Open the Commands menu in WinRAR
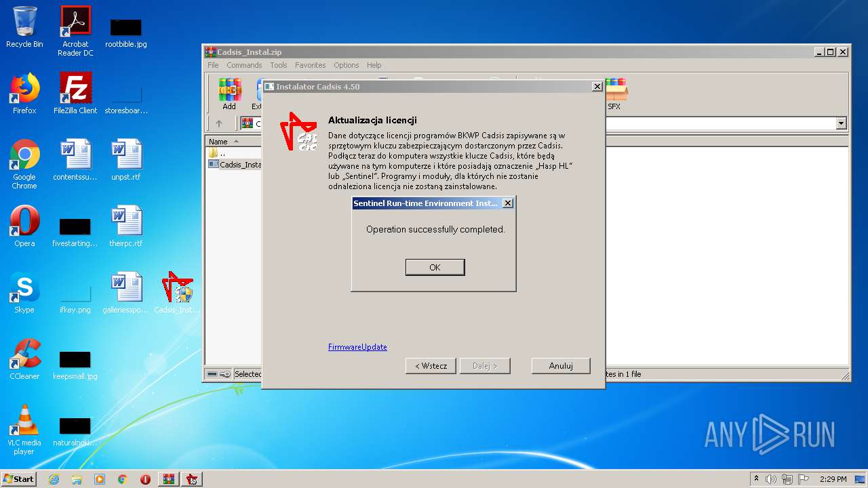 pos(244,65)
